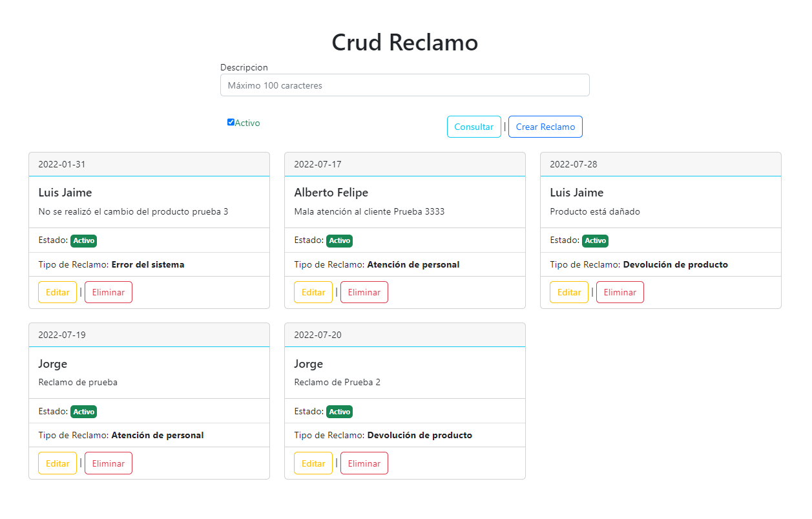Image resolution: width=812 pixels, height=519 pixels.
Task: Enable the Activo checkbox filter
Action: click(231, 122)
